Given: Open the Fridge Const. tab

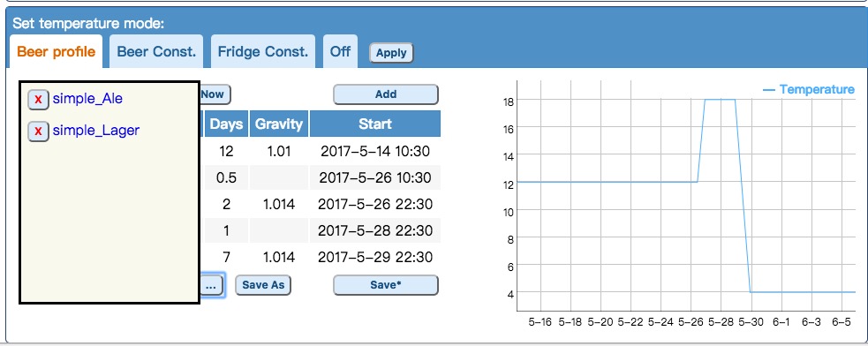Looking at the screenshot, I should click(x=263, y=52).
